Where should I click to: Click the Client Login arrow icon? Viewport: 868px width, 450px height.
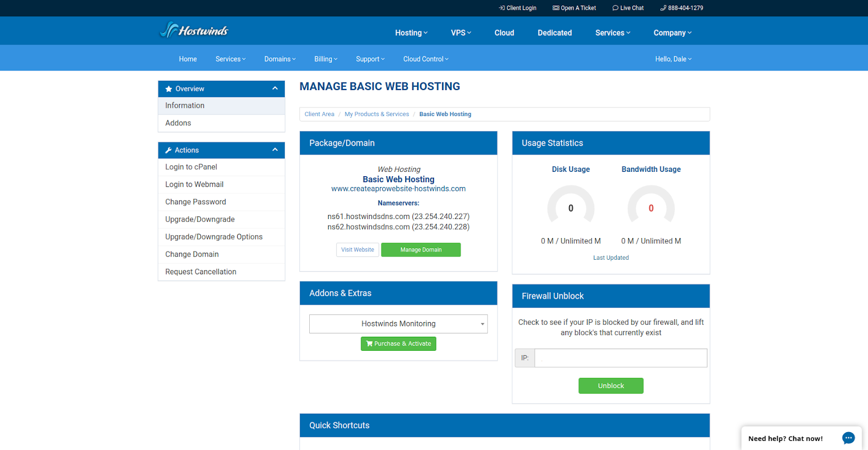coord(502,8)
